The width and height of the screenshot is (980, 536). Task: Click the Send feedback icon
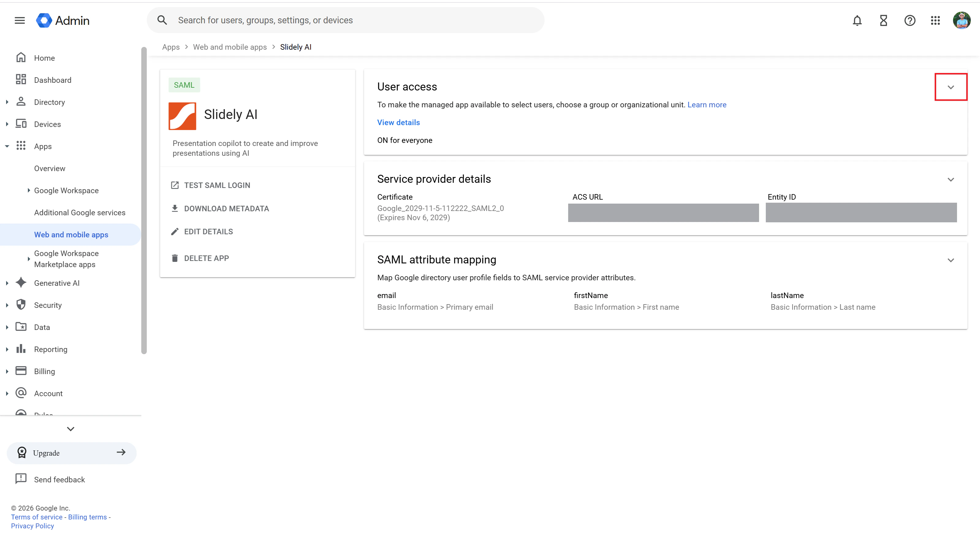click(x=21, y=479)
